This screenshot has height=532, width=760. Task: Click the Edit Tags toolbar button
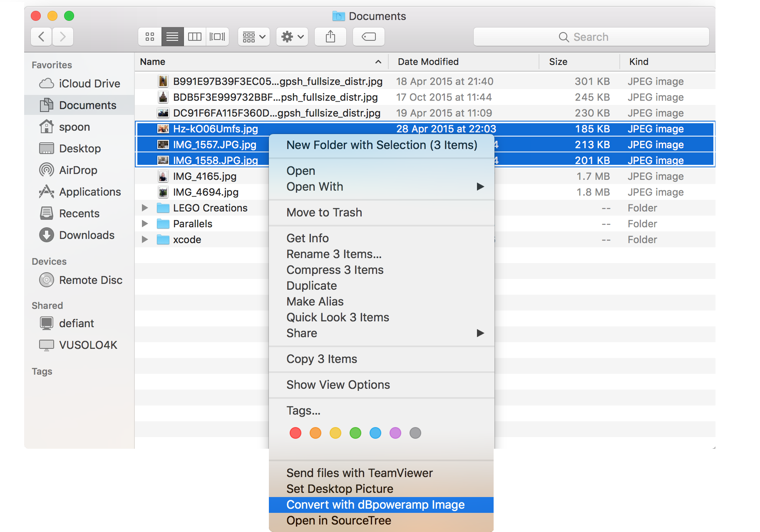pos(368,37)
